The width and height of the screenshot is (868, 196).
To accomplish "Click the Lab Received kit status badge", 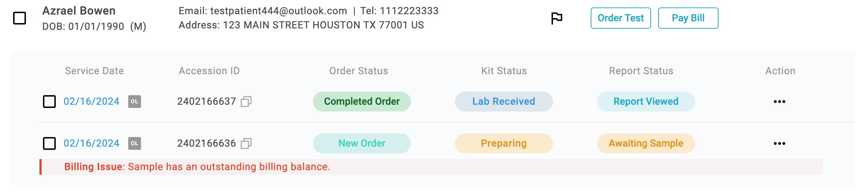I will click(504, 102).
